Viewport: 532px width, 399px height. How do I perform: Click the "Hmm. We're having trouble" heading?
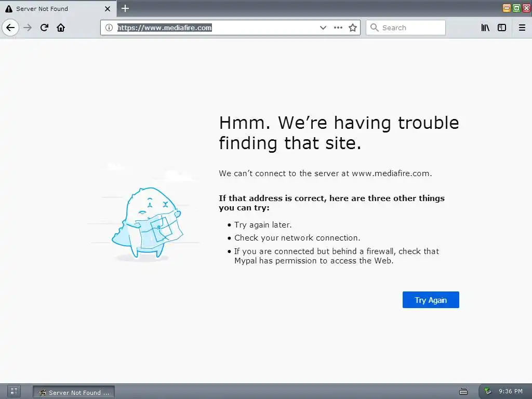[x=339, y=132]
